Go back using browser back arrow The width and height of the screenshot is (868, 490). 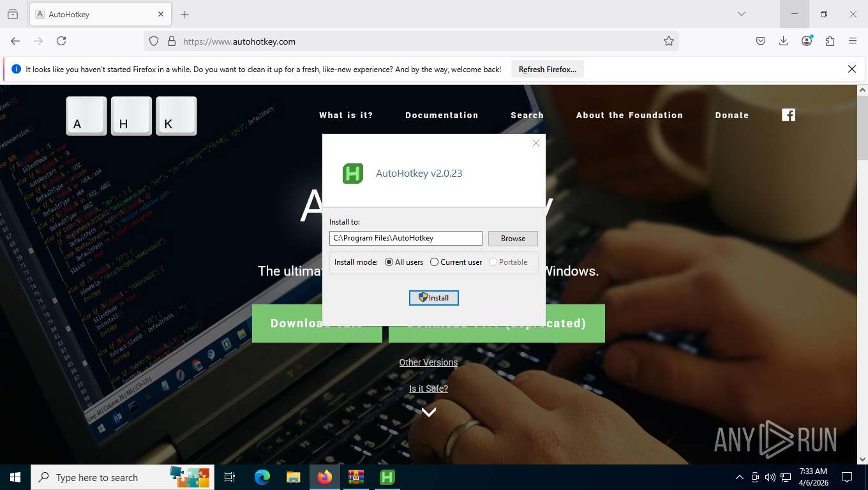(15, 41)
